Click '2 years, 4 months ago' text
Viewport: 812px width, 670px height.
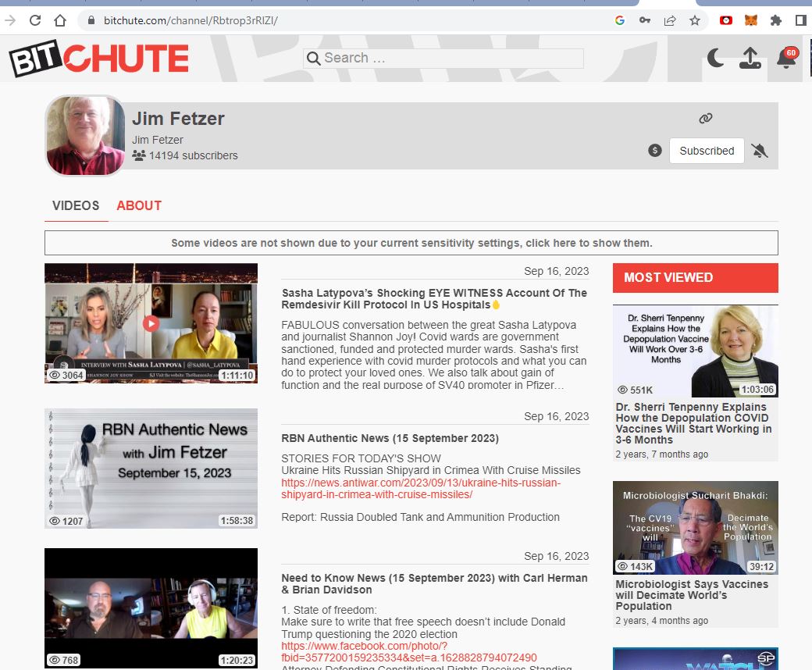click(662, 620)
